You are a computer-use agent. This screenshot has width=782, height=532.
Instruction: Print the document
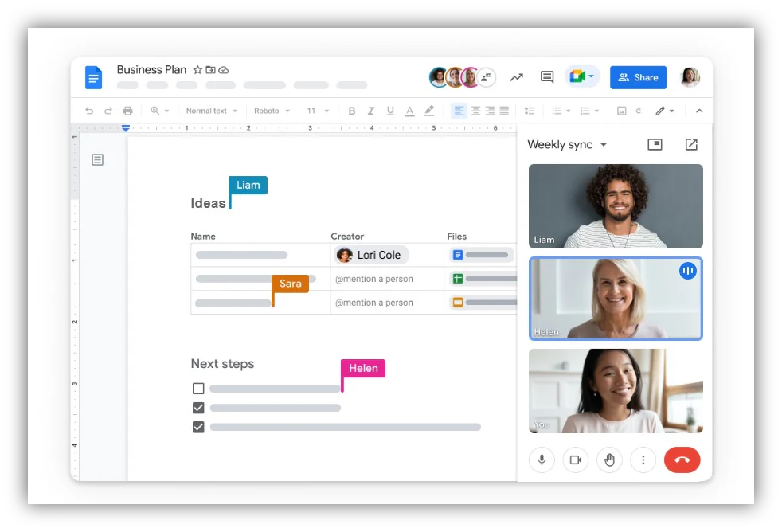click(127, 111)
